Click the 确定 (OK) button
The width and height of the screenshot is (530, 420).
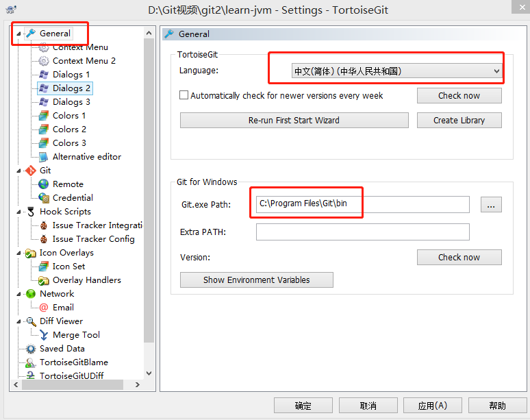coord(303,406)
